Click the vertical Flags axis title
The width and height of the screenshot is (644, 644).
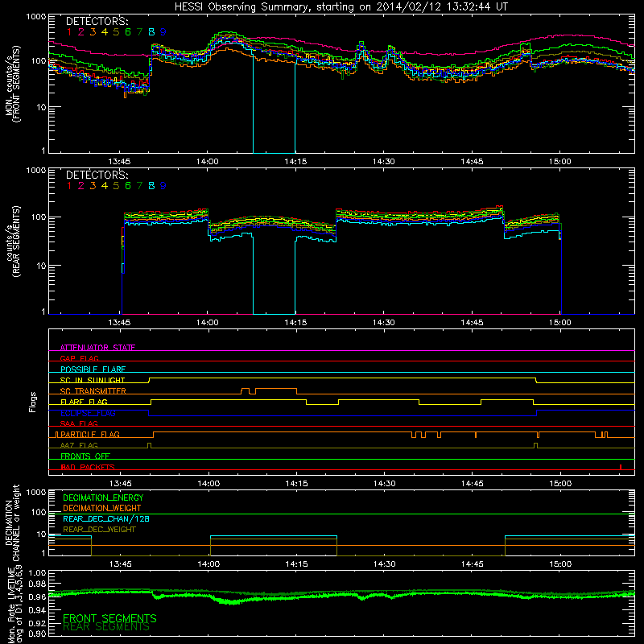tap(33, 402)
